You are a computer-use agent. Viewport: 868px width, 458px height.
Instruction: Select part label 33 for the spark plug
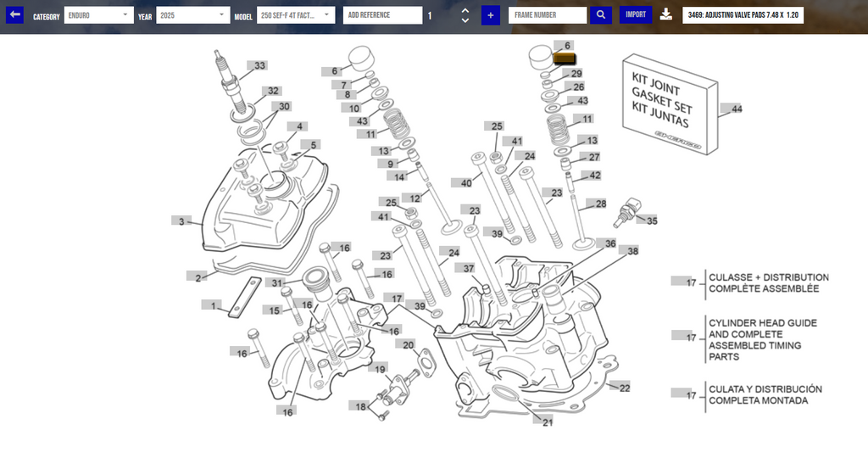[258, 65]
